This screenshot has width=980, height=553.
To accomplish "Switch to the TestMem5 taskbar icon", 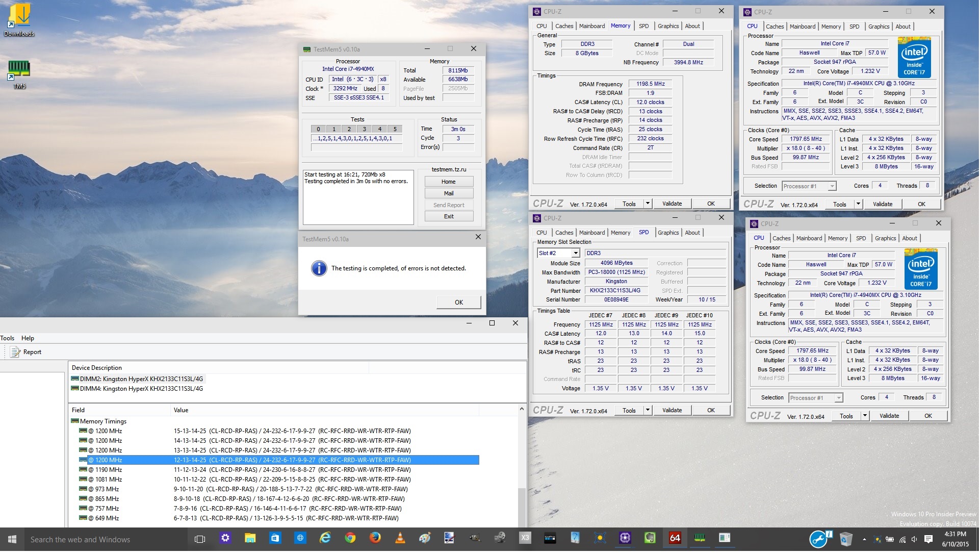I will 700,539.
